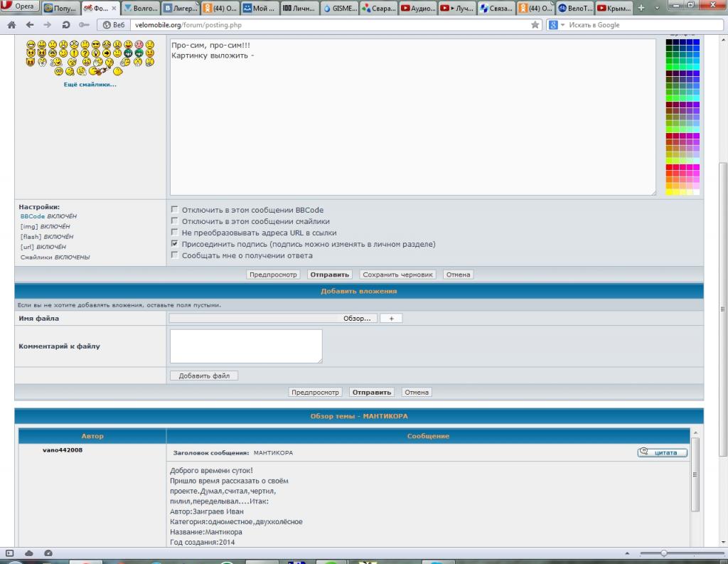Click the Комментарий к файлу text box
Viewport: 728px width, 564px height.
246,346
